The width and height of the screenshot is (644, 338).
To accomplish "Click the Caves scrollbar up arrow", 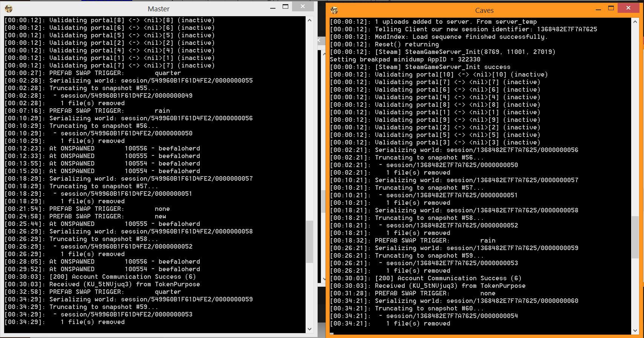I will pyautogui.click(x=635, y=22).
